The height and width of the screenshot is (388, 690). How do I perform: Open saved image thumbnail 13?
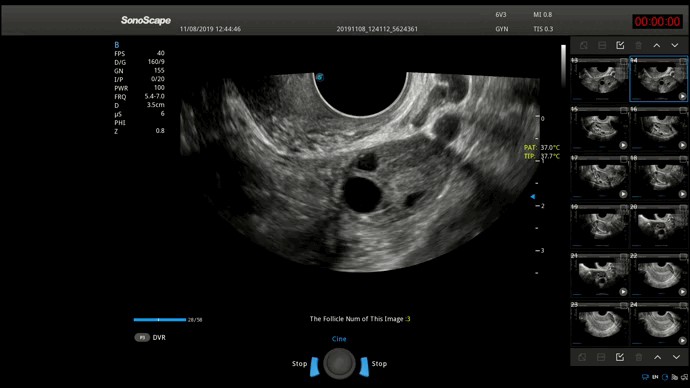pyautogui.click(x=599, y=79)
